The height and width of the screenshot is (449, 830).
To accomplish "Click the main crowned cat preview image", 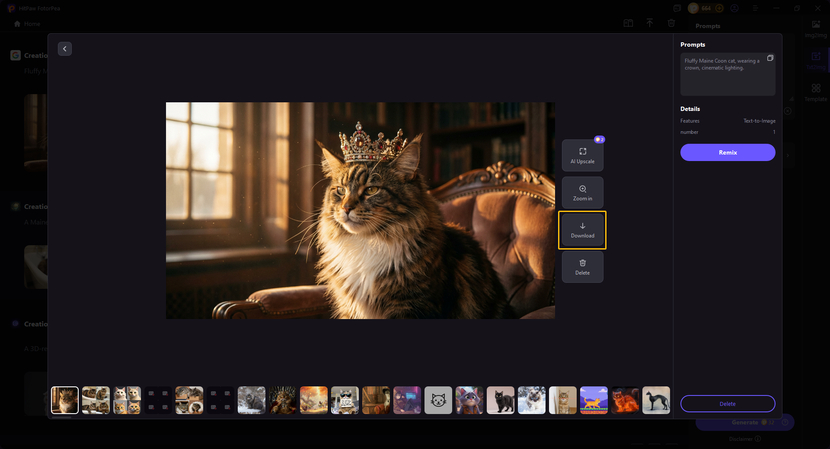I will click(360, 210).
